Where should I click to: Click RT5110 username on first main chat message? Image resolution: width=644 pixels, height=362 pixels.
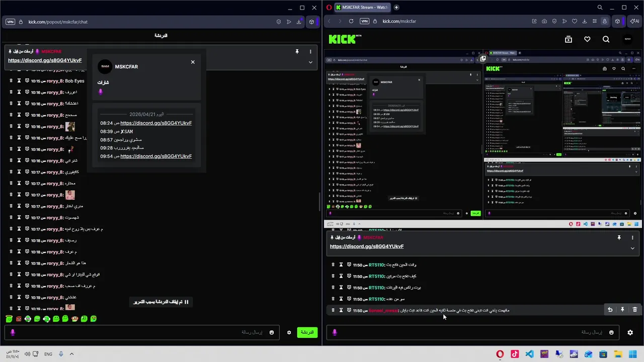click(376, 265)
